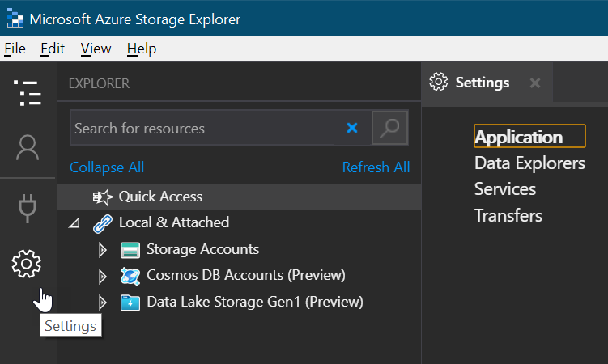
Task: Click the Collapse All link
Action: coord(107,167)
